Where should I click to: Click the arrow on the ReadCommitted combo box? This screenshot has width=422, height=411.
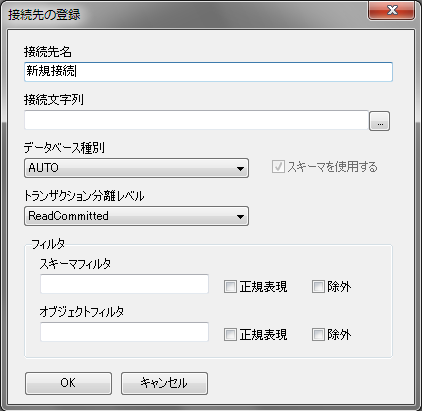click(240, 216)
